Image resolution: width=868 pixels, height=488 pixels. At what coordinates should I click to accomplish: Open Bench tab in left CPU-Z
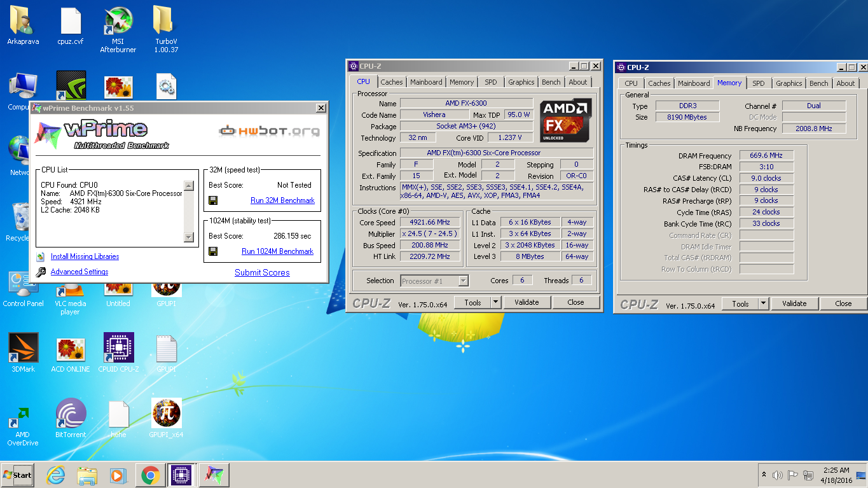coord(551,82)
